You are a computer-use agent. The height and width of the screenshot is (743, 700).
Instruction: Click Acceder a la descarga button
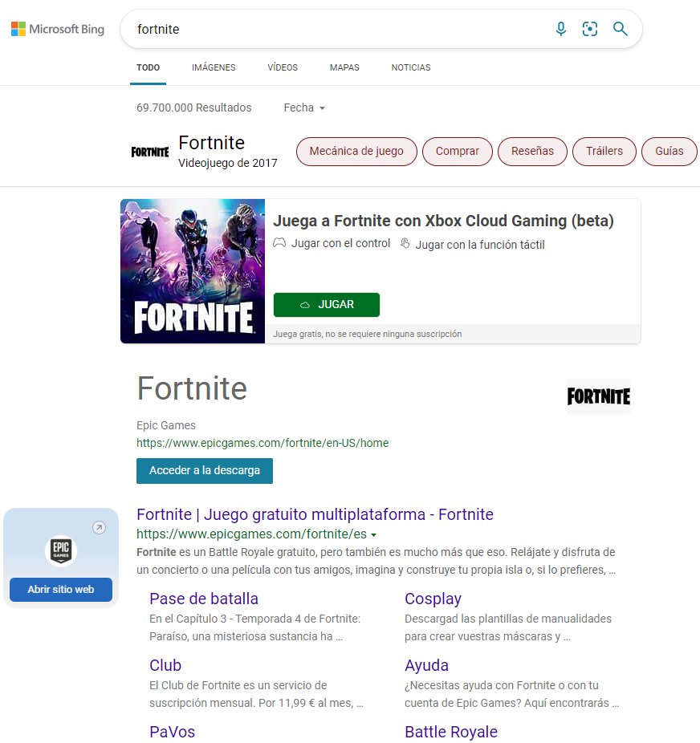point(204,470)
